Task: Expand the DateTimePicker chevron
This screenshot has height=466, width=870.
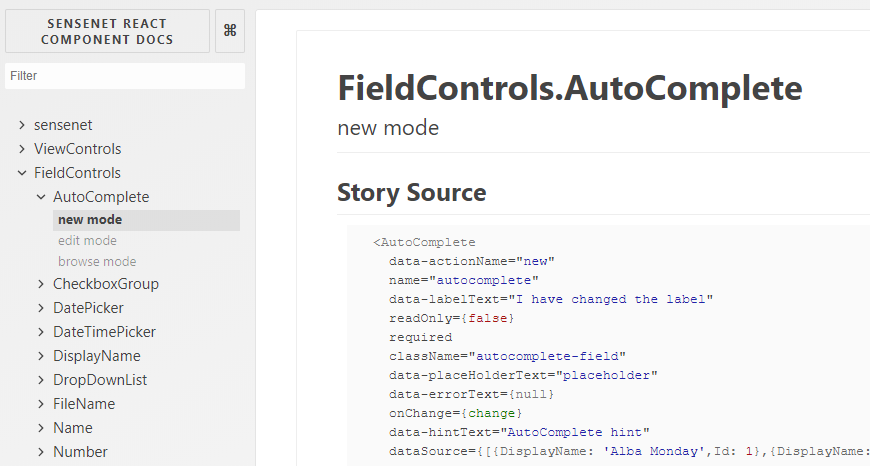Action: (x=41, y=332)
